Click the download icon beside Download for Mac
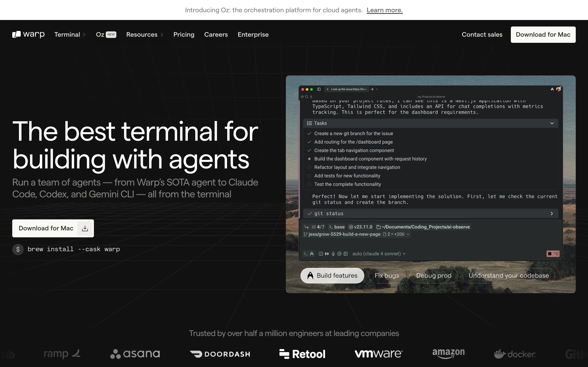 coord(85,228)
